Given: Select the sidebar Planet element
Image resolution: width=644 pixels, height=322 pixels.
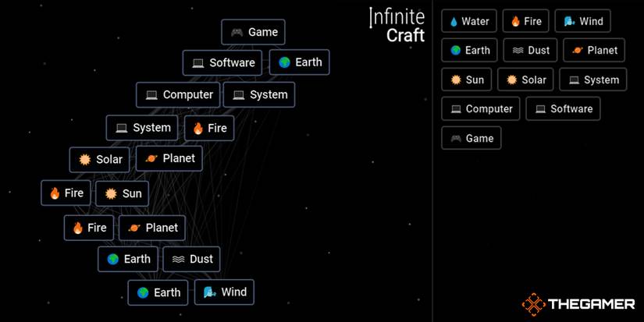Looking at the screenshot, I should [x=594, y=50].
